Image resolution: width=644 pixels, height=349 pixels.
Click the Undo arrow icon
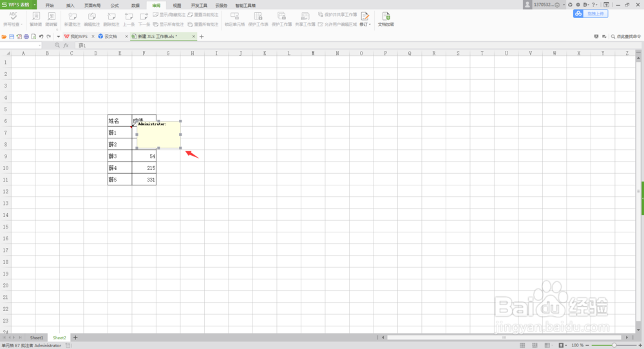[x=41, y=37]
